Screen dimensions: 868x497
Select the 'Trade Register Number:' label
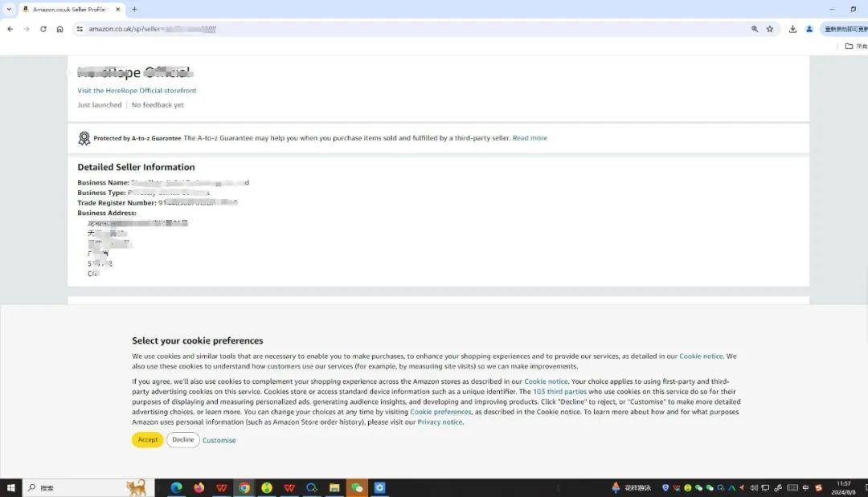117,203
